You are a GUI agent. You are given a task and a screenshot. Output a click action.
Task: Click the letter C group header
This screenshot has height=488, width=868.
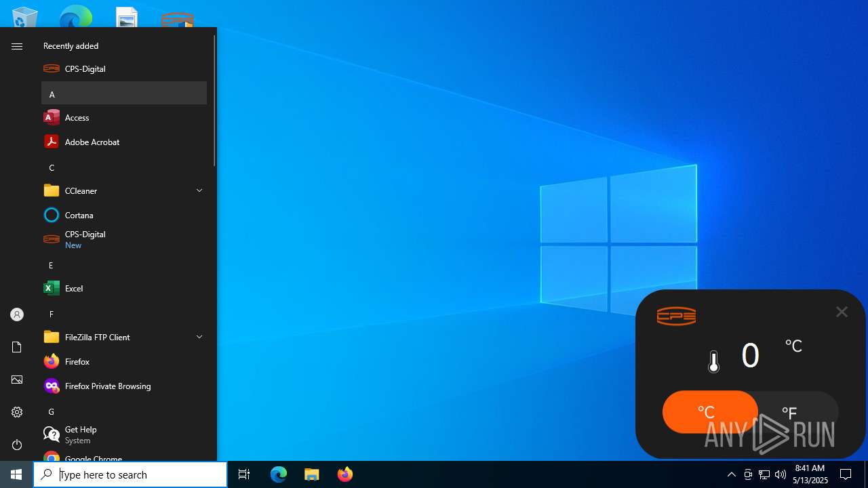pos(124,167)
